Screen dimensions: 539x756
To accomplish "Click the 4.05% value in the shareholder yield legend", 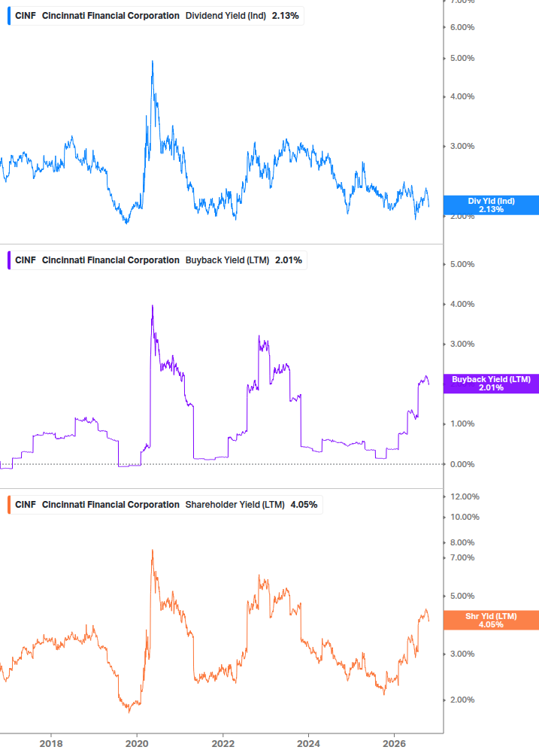I will pyautogui.click(x=304, y=505).
